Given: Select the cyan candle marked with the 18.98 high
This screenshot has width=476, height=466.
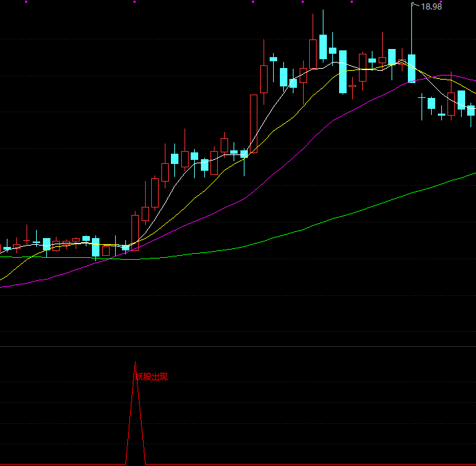Looking at the screenshot, I should (411, 69).
